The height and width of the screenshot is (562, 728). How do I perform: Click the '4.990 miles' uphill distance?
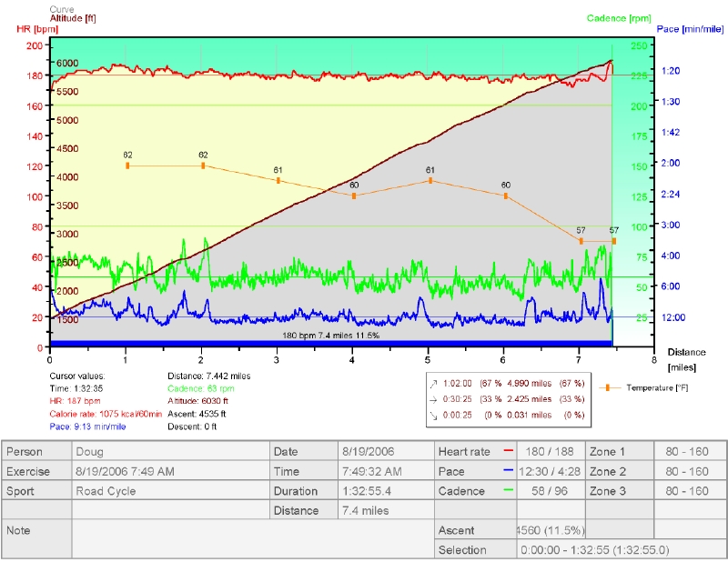pyautogui.click(x=530, y=384)
